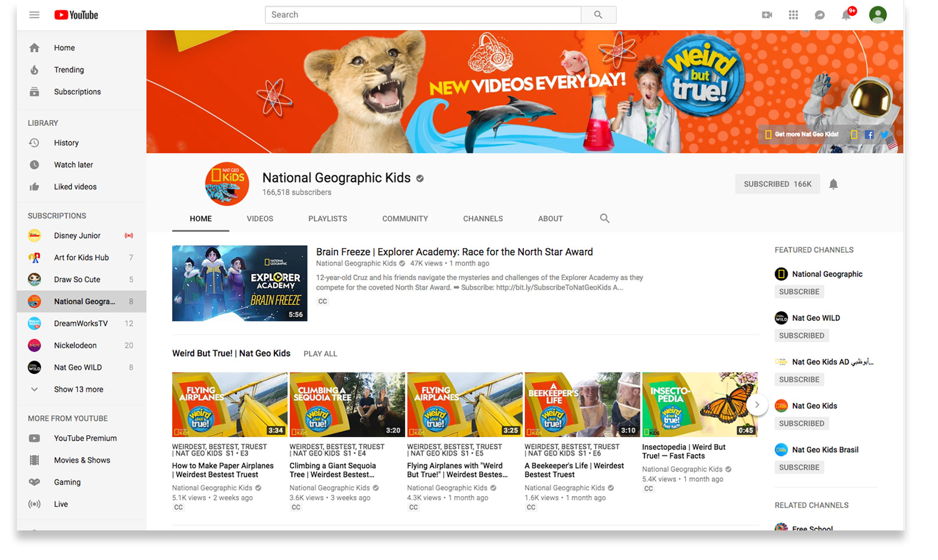
Task: Switch to the COMMUNITY tab
Action: click(405, 219)
